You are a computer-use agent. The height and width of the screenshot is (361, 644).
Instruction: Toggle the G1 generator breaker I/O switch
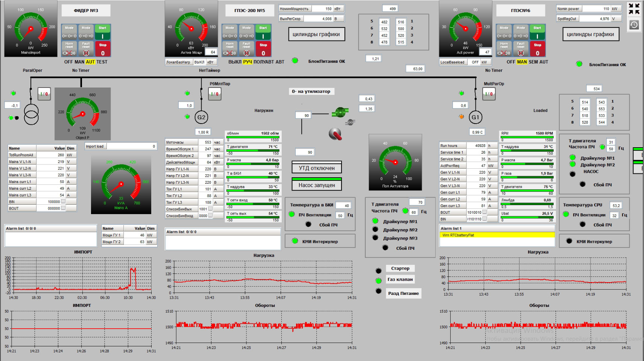click(x=489, y=94)
